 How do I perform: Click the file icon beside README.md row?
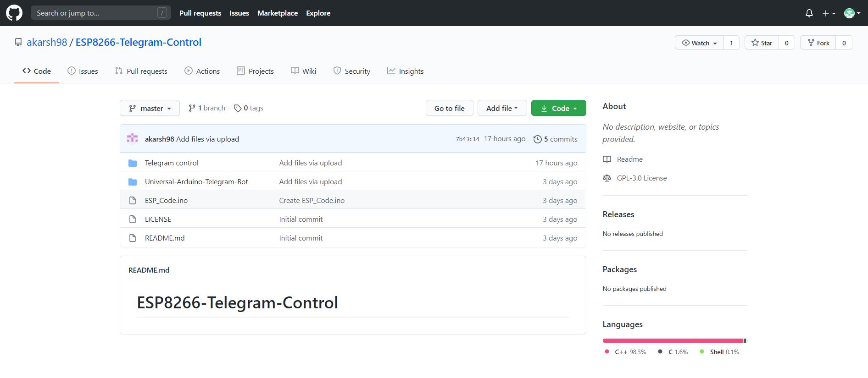pyautogui.click(x=133, y=238)
